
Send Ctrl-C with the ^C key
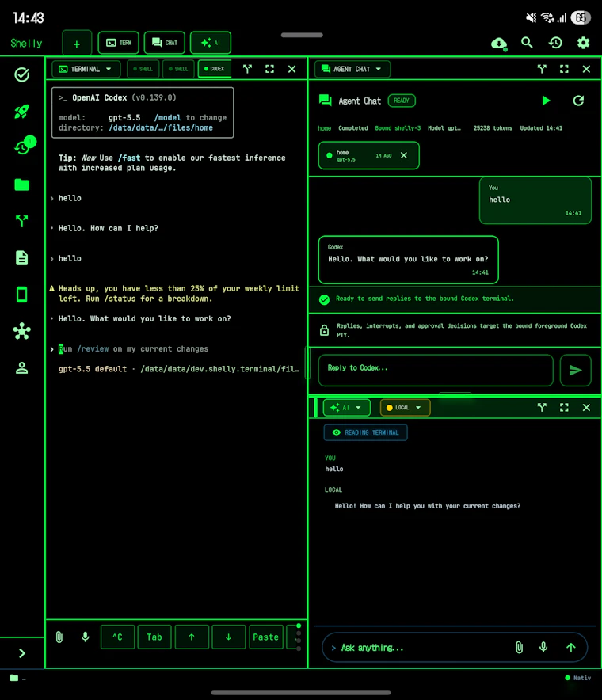pyautogui.click(x=117, y=637)
